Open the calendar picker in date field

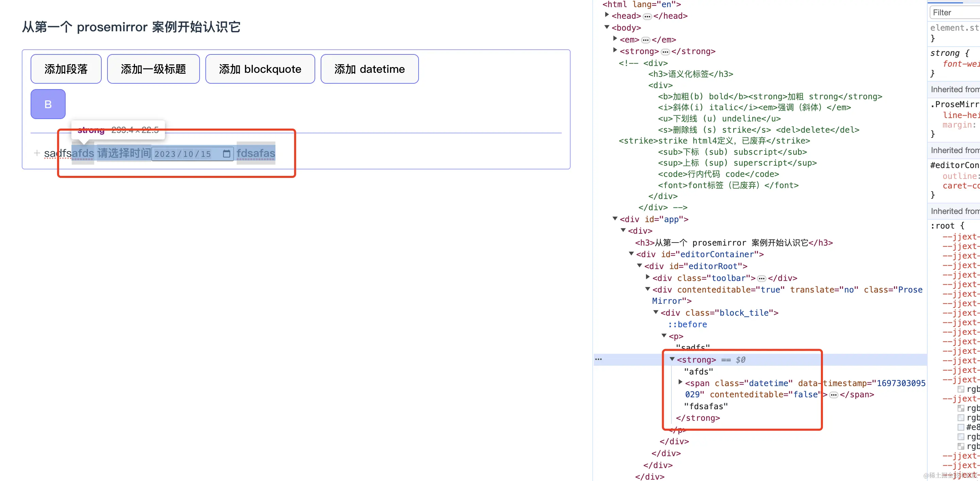click(226, 154)
